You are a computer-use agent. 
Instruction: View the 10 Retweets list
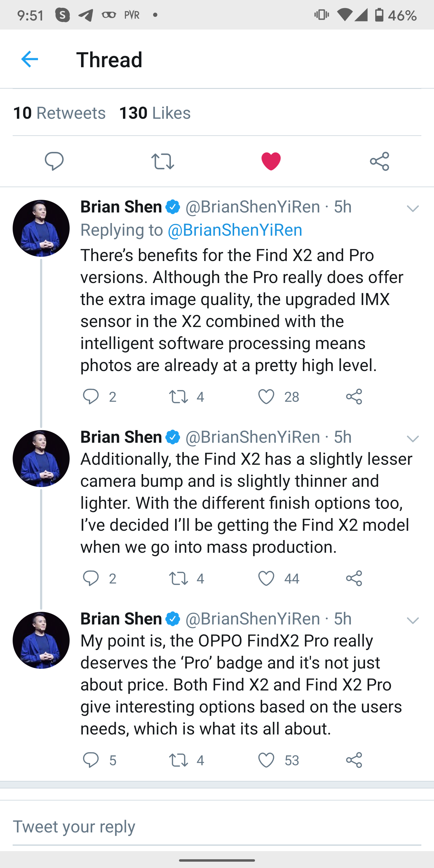point(59,113)
